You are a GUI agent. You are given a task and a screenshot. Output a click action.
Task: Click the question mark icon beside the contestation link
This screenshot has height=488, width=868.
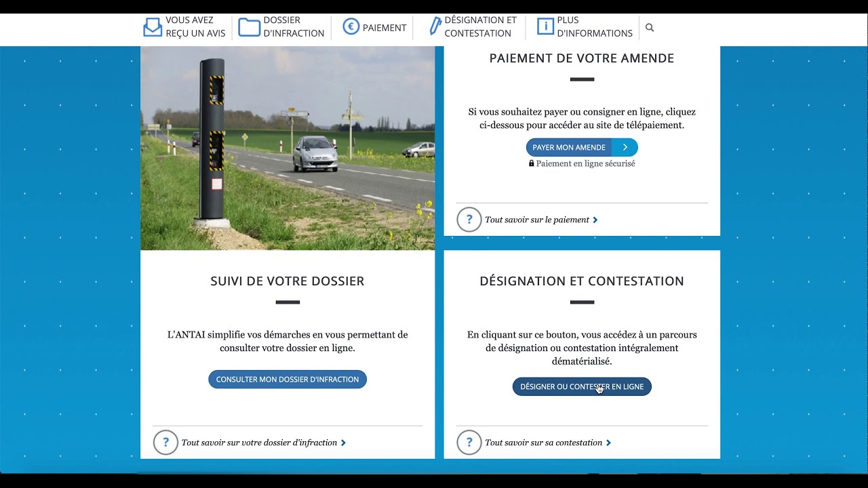(x=469, y=443)
